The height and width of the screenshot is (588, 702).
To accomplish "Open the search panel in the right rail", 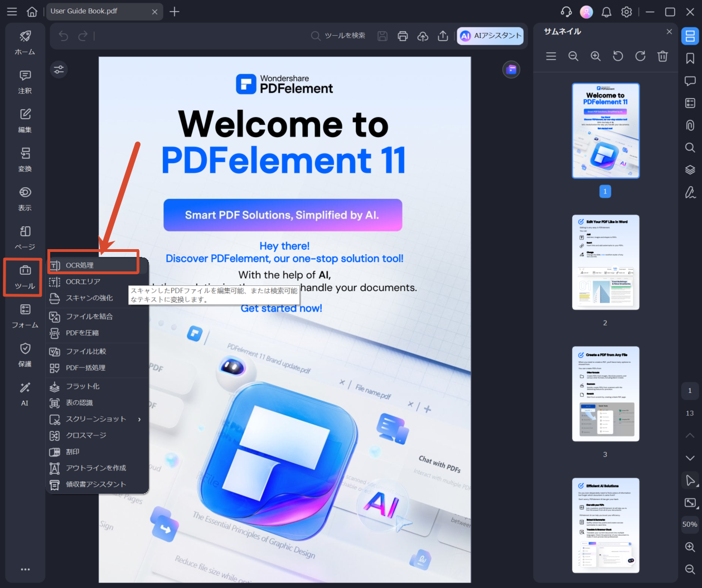I will pos(690,148).
